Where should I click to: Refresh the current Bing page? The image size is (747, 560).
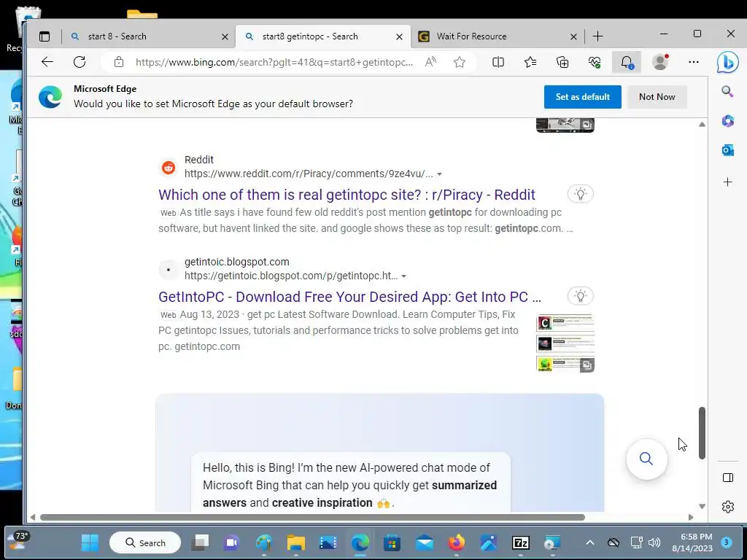point(80,62)
